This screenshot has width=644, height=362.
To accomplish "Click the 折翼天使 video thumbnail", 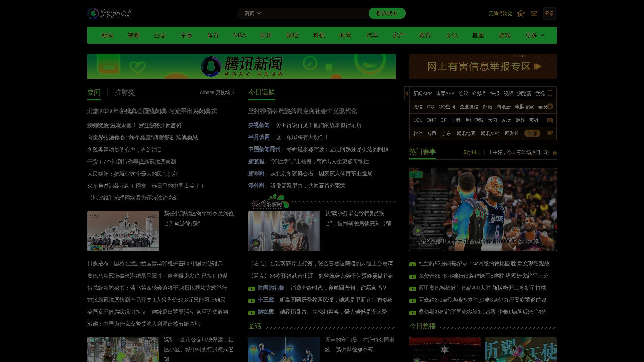I will [x=521, y=349].
